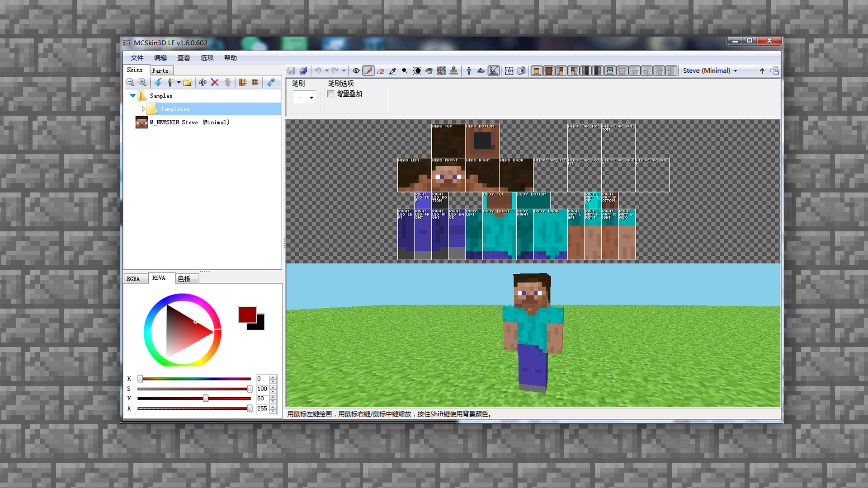Open the 查看 menu
The image size is (868, 488).
pos(184,58)
